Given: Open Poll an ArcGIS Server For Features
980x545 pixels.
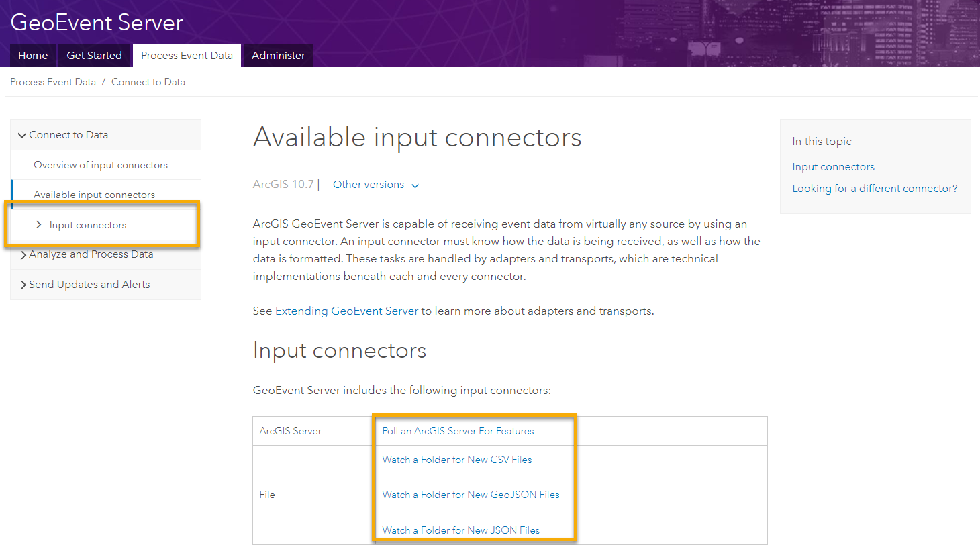Looking at the screenshot, I should 458,431.
